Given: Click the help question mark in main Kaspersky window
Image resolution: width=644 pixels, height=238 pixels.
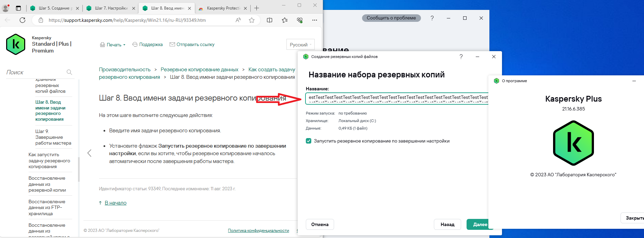Looking at the screenshot, I should click(x=432, y=18).
